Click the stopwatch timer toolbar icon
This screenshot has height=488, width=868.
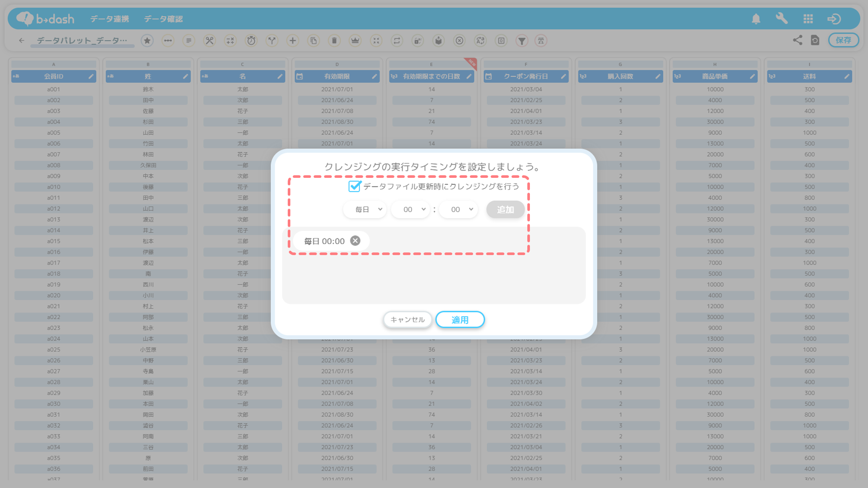pos(251,41)
